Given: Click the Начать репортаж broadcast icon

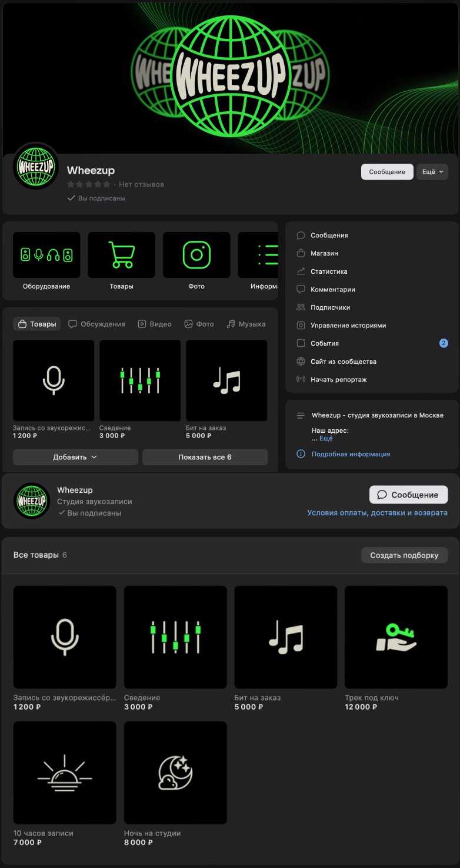Looking at the screenshot, I should coord(301,380).
